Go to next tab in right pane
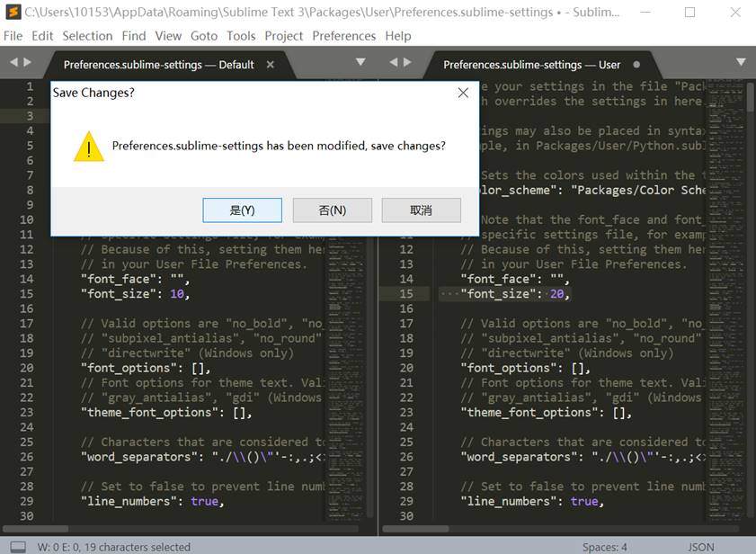 pos(407,62)
